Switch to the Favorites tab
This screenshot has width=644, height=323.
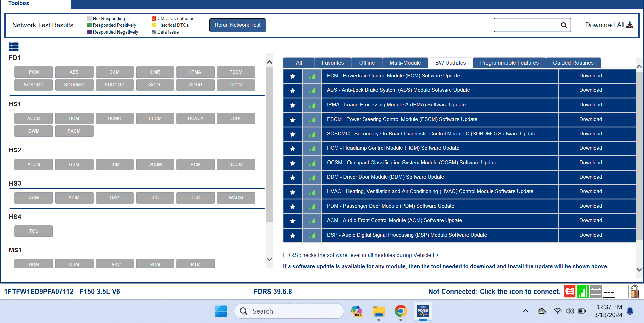point(333,63)
